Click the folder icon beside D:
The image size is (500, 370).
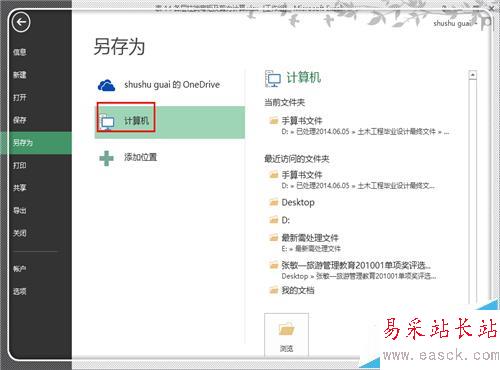(x=273, y=220)
